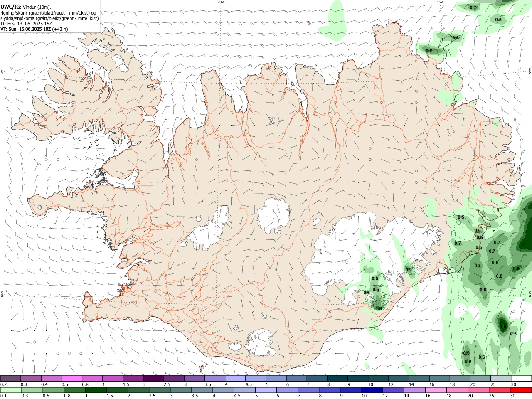This screenshot has height=399, width=532.
Task: Select the 'VT: Sun. 15.06.2025 10Z (+43 h)' line
Action: [34, 29]
